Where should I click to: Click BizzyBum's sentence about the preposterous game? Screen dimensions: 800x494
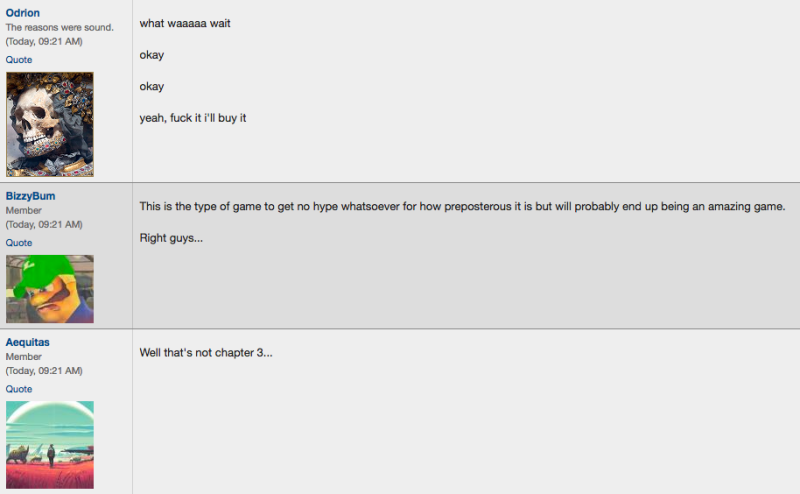462,207
